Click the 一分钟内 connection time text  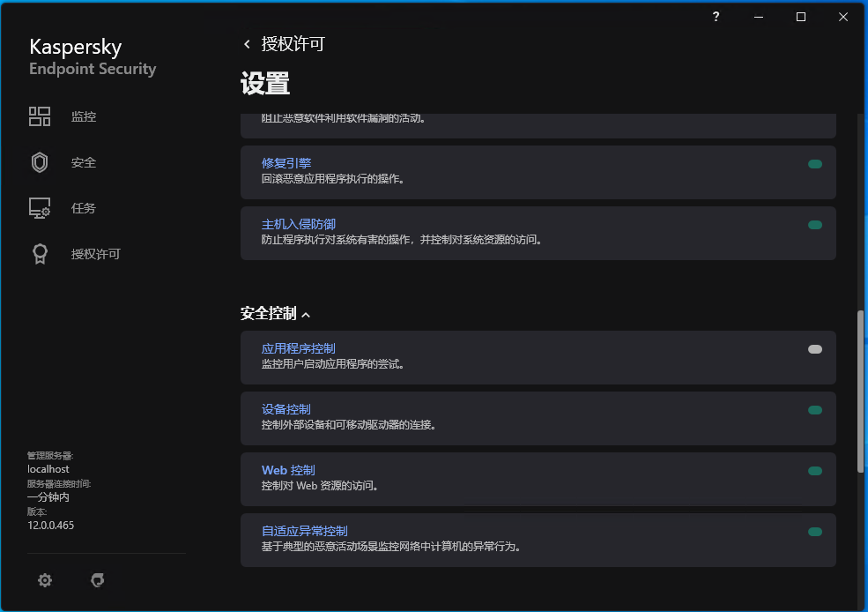[x=48, y=497]
